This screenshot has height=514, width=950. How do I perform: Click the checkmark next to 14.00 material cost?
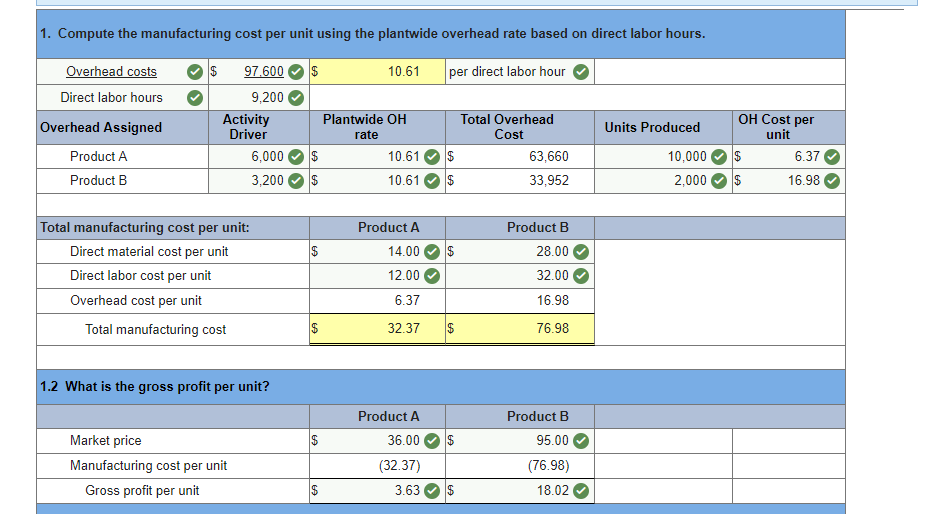pyautogui.click(x=432, y=252)
